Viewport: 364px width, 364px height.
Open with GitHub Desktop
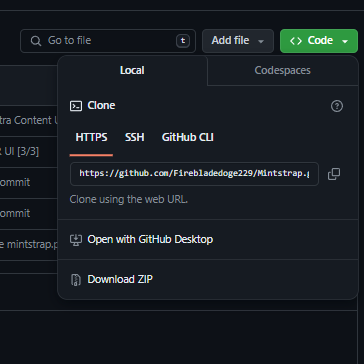208,239
